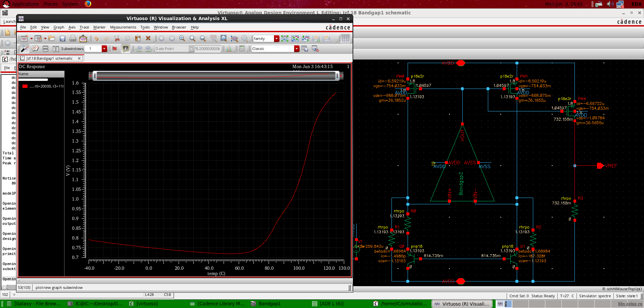Click the grid layout icon
Screen dimensions: 644x308
tap(346, 39)
